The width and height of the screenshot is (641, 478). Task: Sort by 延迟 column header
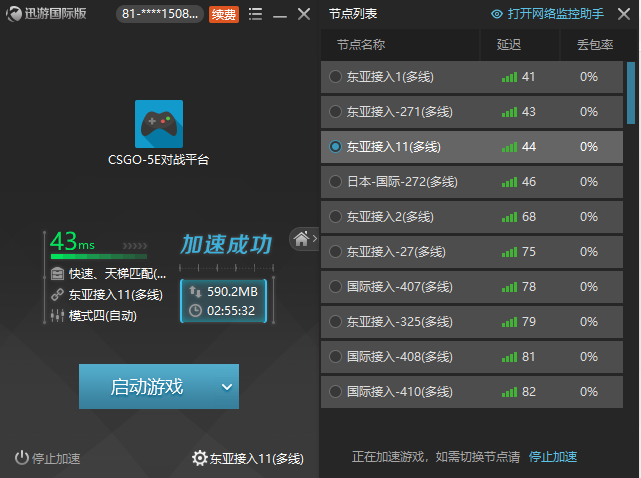coord(519,44)
